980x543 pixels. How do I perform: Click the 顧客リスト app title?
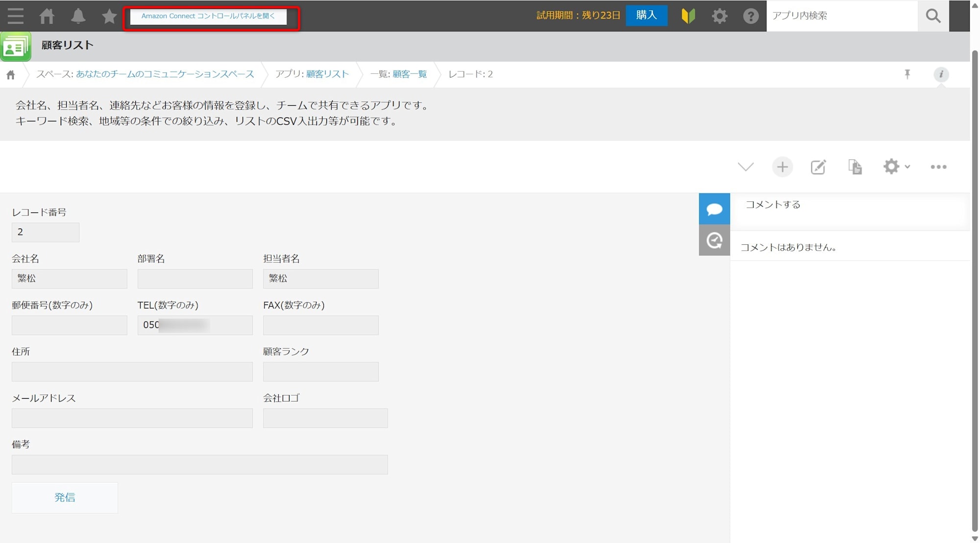pos(67,45)
